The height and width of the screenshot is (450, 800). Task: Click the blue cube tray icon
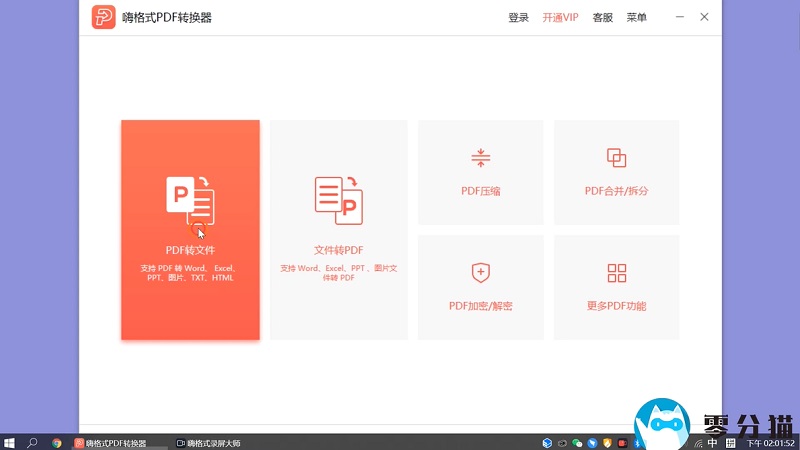[547, 443]
